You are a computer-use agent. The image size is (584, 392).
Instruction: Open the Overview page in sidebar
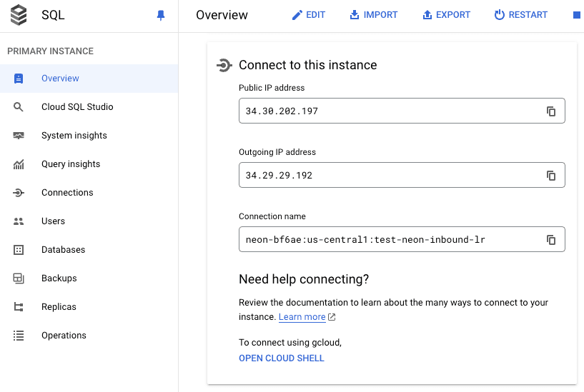click(x=60, y=79)
